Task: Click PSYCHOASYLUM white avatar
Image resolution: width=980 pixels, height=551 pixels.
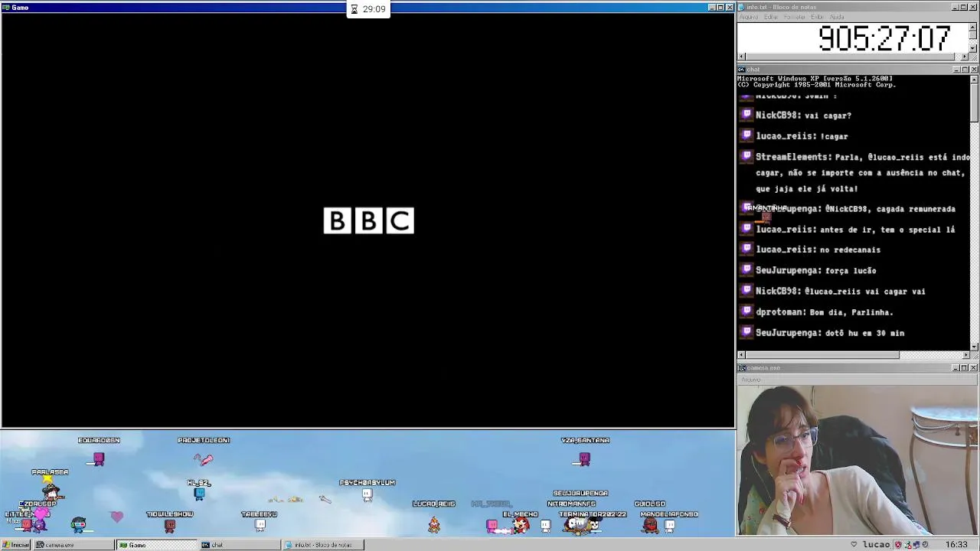Action: tap(367, 494)
